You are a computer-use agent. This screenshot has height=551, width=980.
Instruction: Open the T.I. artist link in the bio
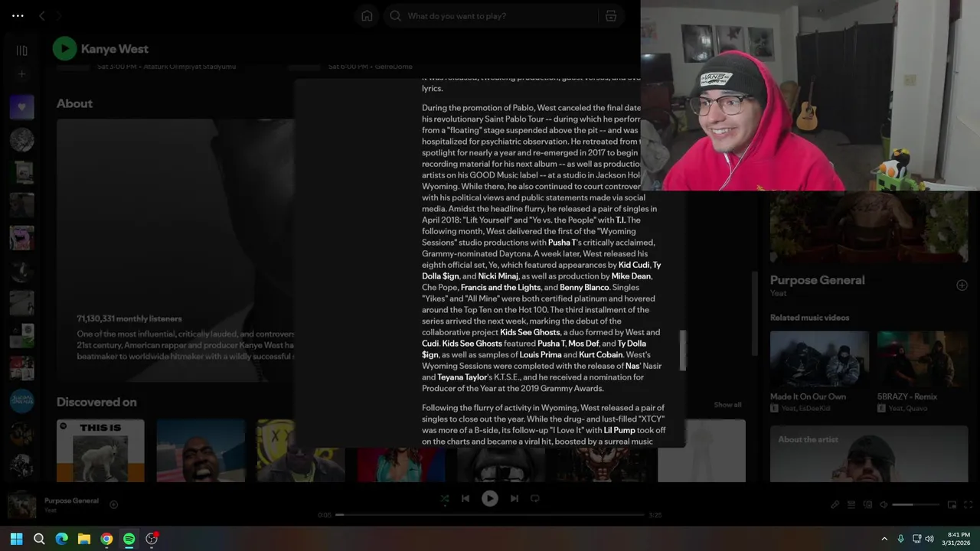pyautogui.click(x=620, y=220)
